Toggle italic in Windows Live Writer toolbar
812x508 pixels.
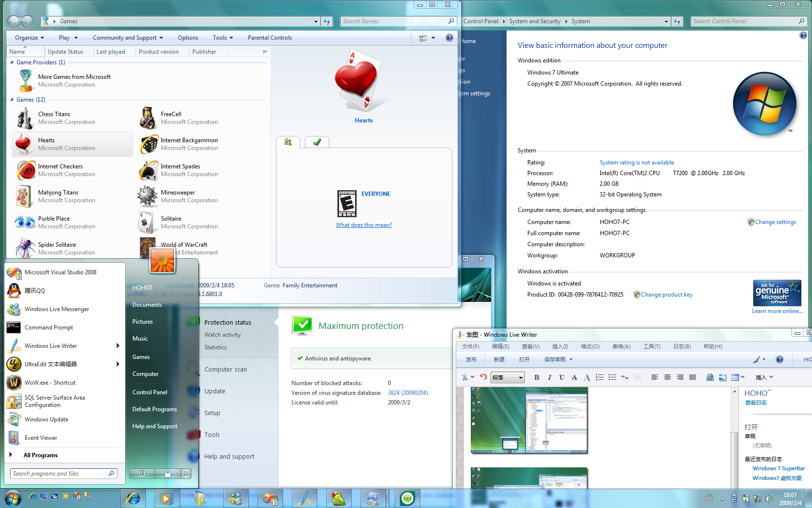pos(549,377)
